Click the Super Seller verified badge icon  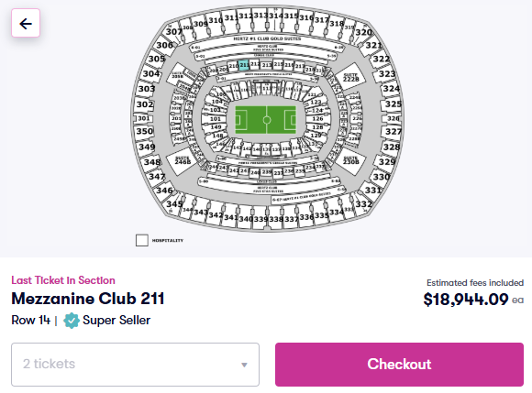click(x=72, y=320)
